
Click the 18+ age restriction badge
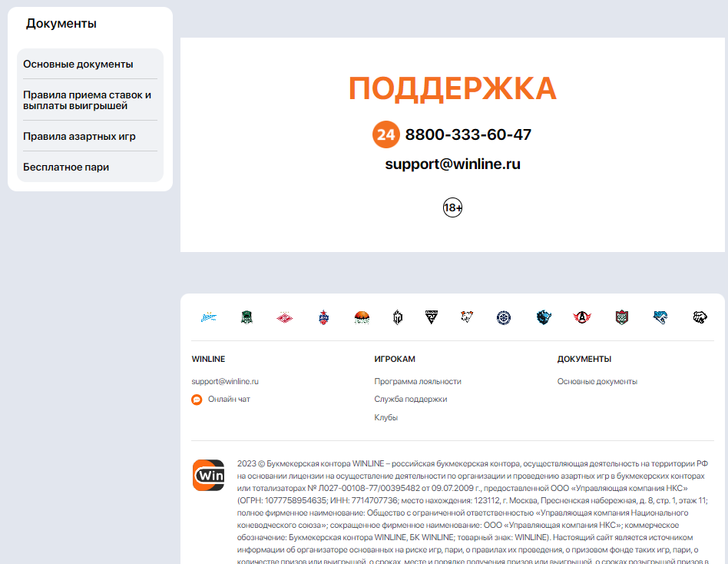452,207
